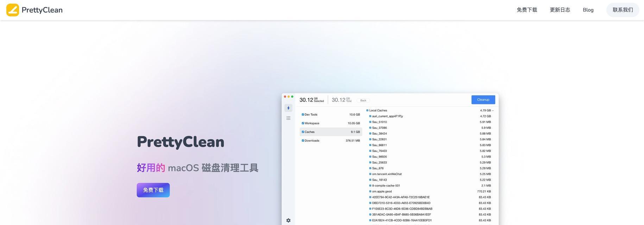Viewport: 644px width, 225px height.
Task: Click the 好用的 macOS 磁盘清理工具 tagline
Action: (x=197, y=168)
